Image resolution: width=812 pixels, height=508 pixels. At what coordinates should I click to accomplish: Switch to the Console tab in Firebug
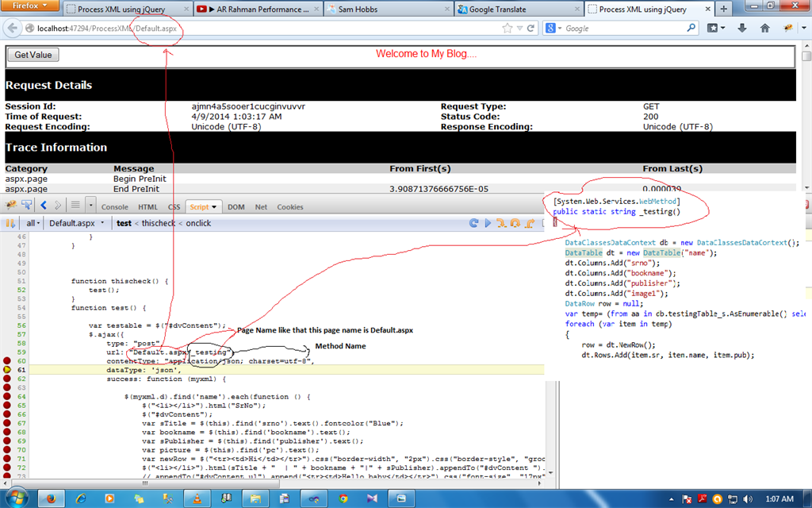click(114, 207)
